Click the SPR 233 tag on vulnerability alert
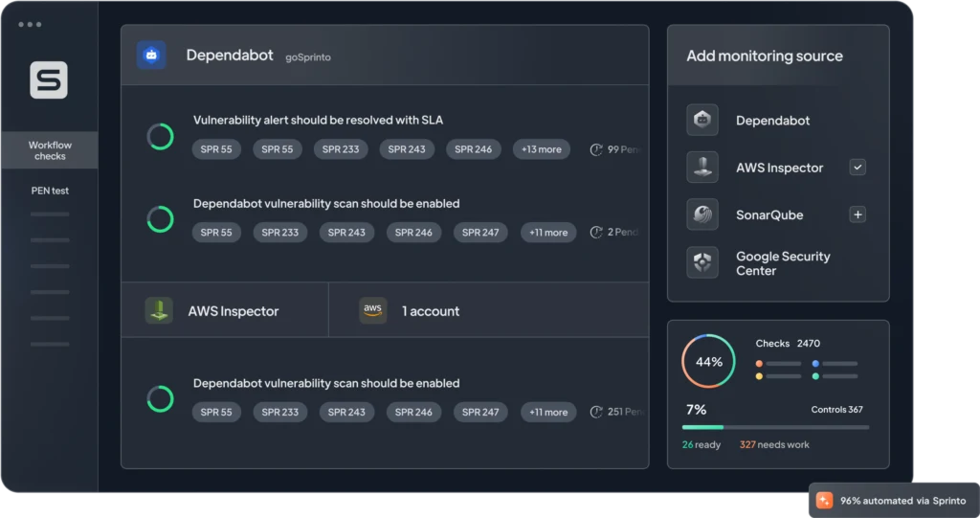 point(341,149)
